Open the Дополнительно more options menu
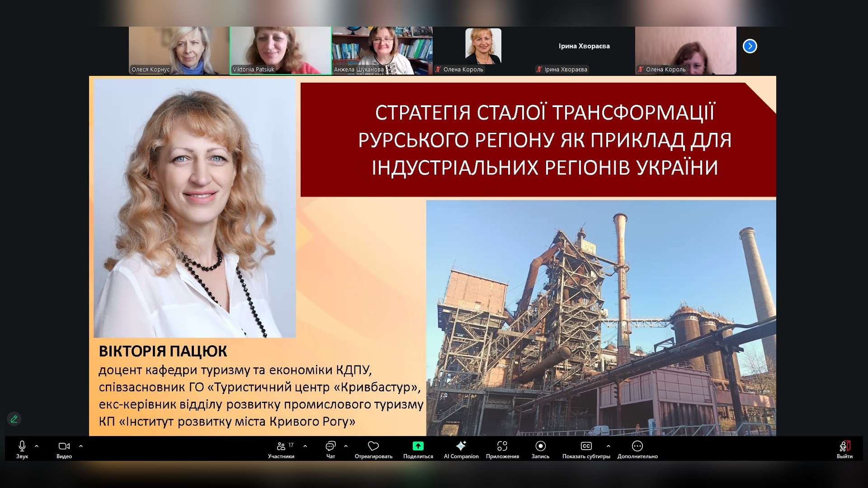The width and height of the screenshot is (868, 488). (637, 446)
